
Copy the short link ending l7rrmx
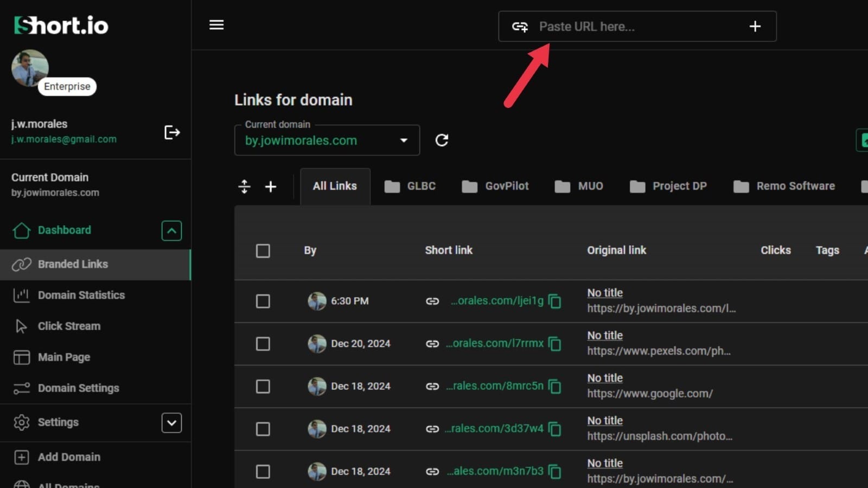pos(554,344)
